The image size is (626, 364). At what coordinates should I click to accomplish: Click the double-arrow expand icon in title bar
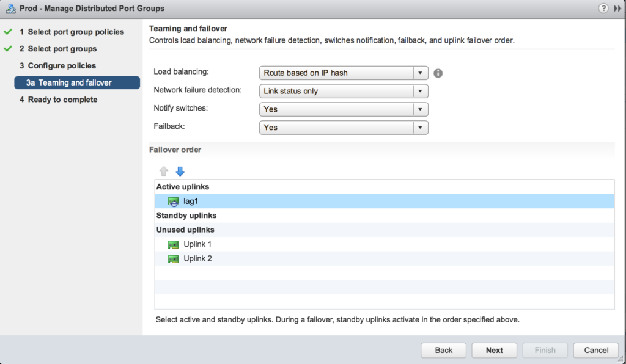point(617,9)
